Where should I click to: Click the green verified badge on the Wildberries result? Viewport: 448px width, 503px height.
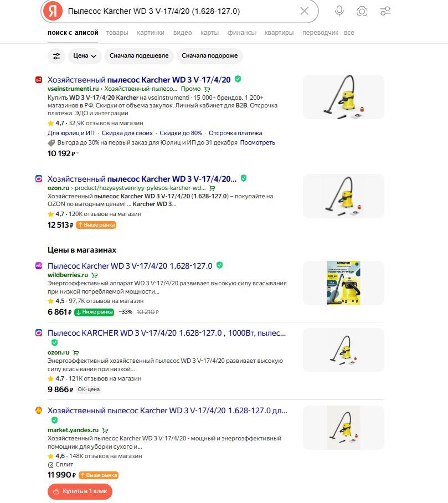pos(220,265)
